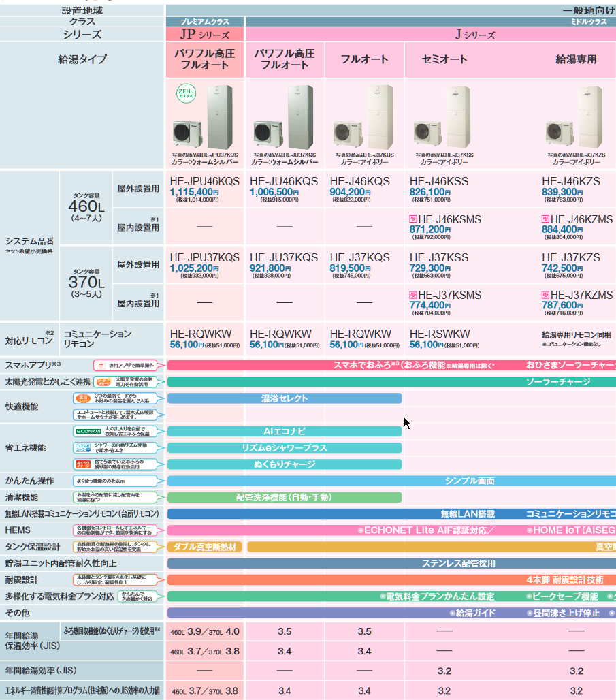Click price 1,006,500円

[x=274, y=192]
